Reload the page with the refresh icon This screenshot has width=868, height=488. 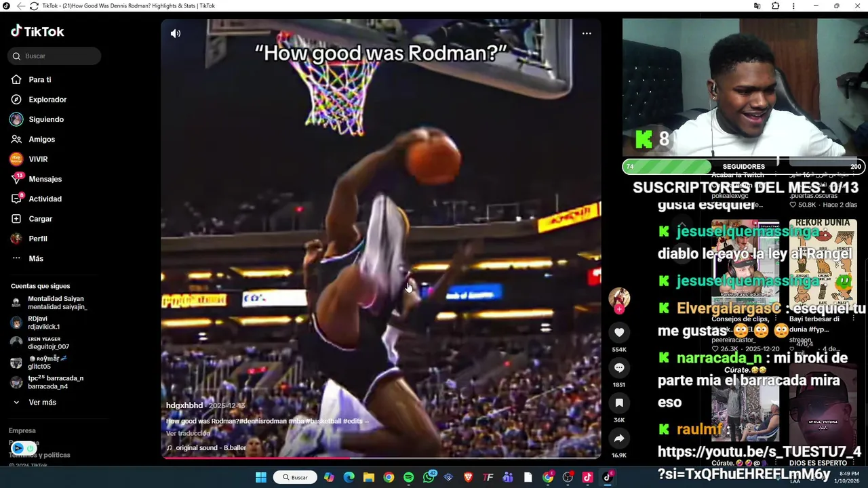34,6
